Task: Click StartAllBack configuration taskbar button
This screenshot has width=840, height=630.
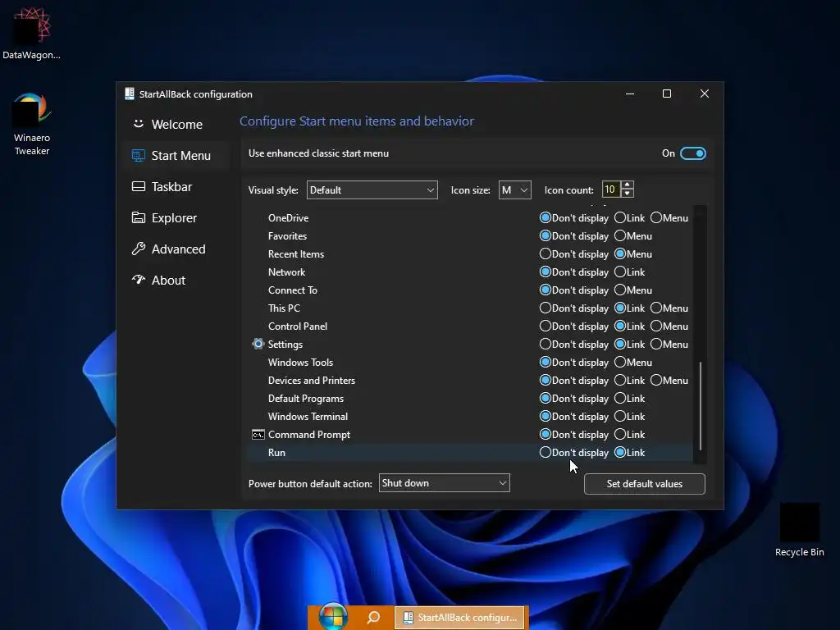Action: (x=461, y=617)
